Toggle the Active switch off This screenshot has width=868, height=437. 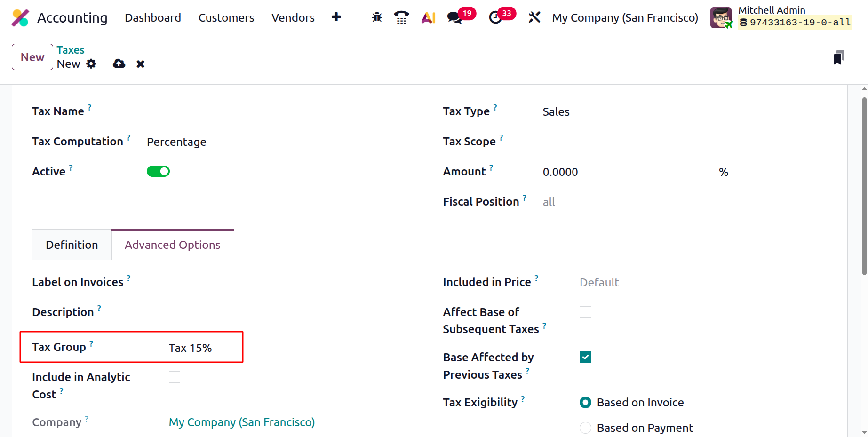click(158, 171)
